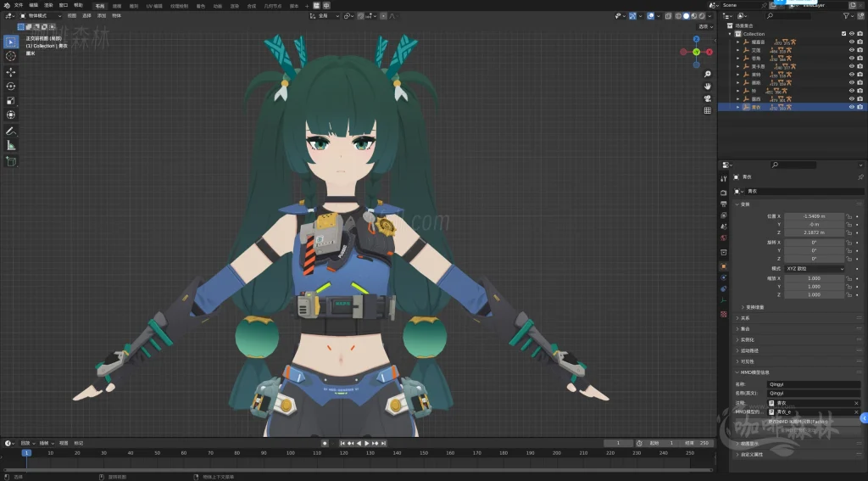Screen dimensions: 868x481
Task: Open the Scene properties tab
Action: click(x=724, y=227)
